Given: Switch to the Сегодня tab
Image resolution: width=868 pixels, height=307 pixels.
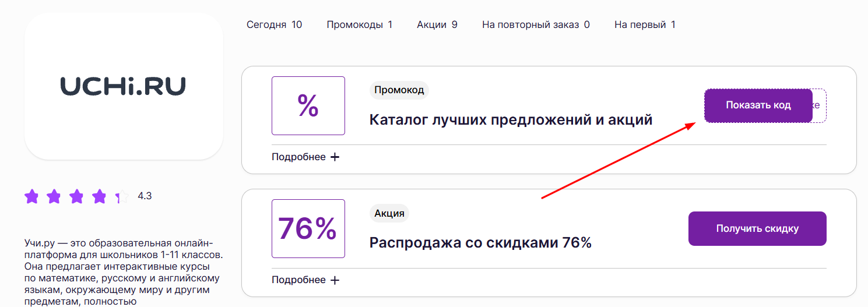Looking at the screenshot, I should point(274,24).
